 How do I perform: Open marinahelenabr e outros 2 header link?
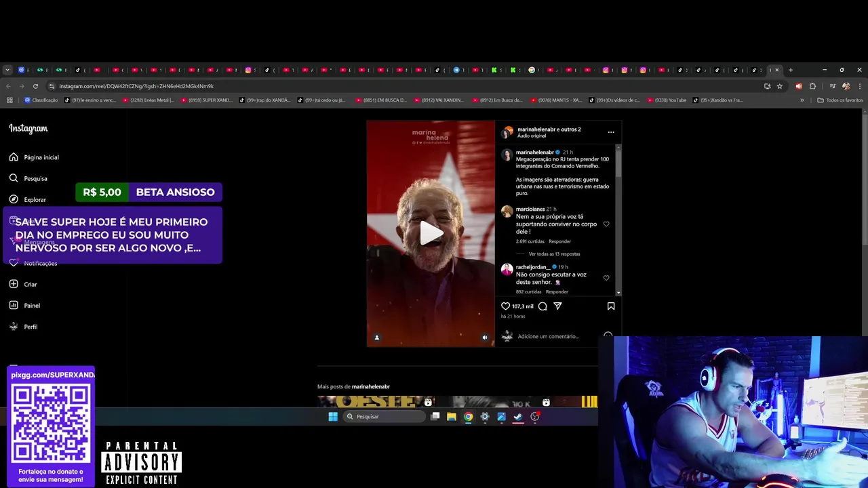pyautogui.click(x=549, y=129)
